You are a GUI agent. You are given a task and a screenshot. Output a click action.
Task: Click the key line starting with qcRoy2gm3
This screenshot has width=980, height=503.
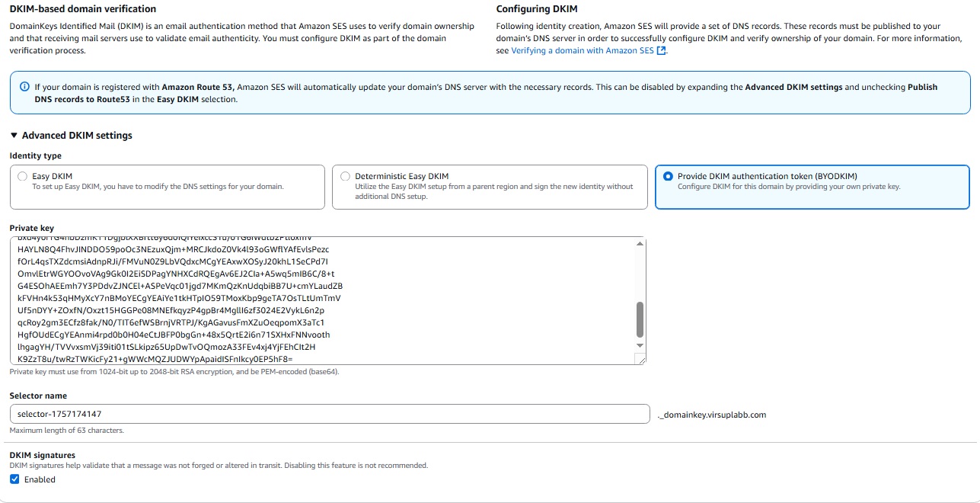[x=171, y=322]
